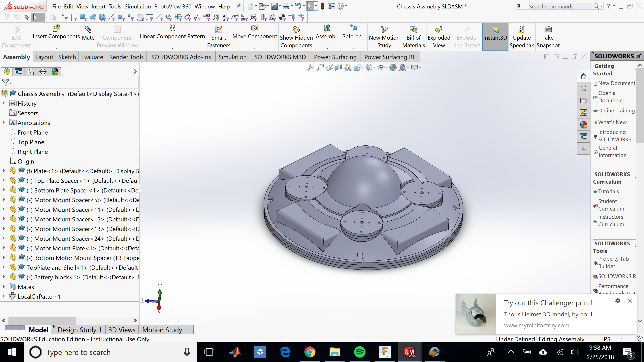Toggle the pin on the menu bar
Screen dimensions: 644x362
click(x=238, y=6)
